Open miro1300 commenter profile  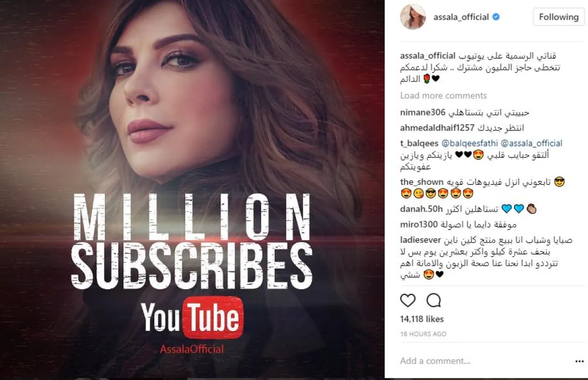point(419,225)
